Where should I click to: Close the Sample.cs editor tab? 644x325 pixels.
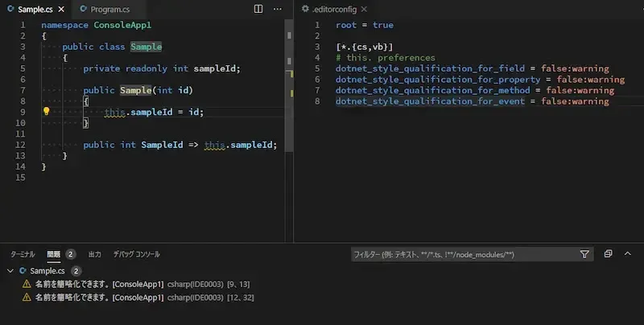[x=61, y=9]
